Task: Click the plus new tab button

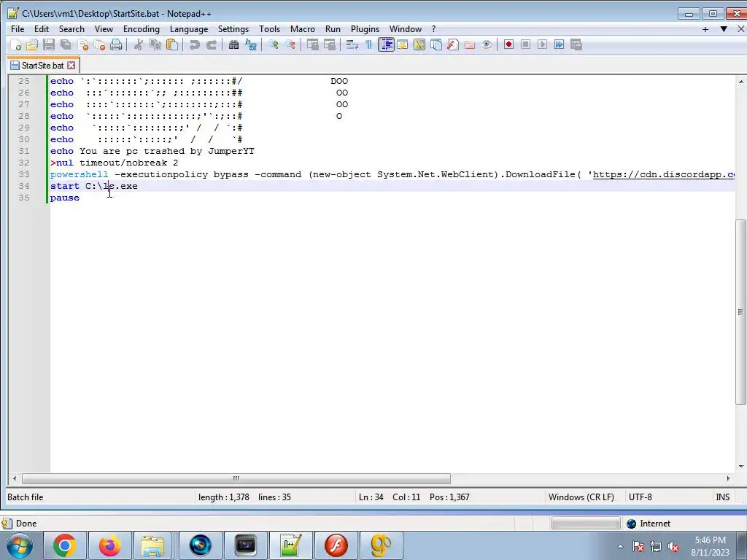Action: point(705,29)
